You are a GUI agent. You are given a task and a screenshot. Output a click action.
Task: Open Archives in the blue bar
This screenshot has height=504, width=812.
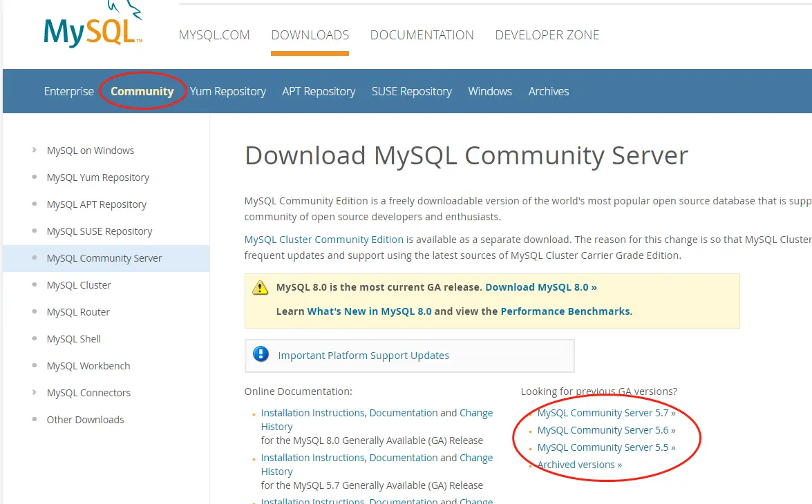point(549,92)
